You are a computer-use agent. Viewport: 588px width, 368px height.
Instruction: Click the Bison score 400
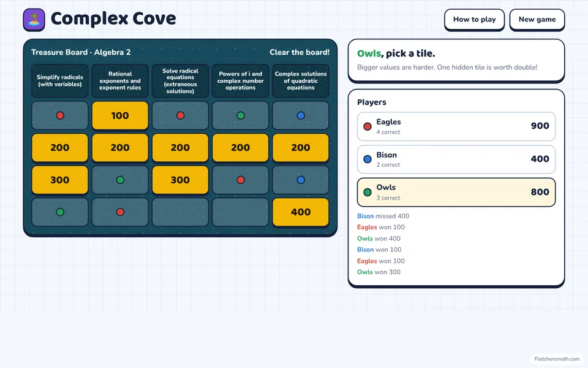[540, 159]
